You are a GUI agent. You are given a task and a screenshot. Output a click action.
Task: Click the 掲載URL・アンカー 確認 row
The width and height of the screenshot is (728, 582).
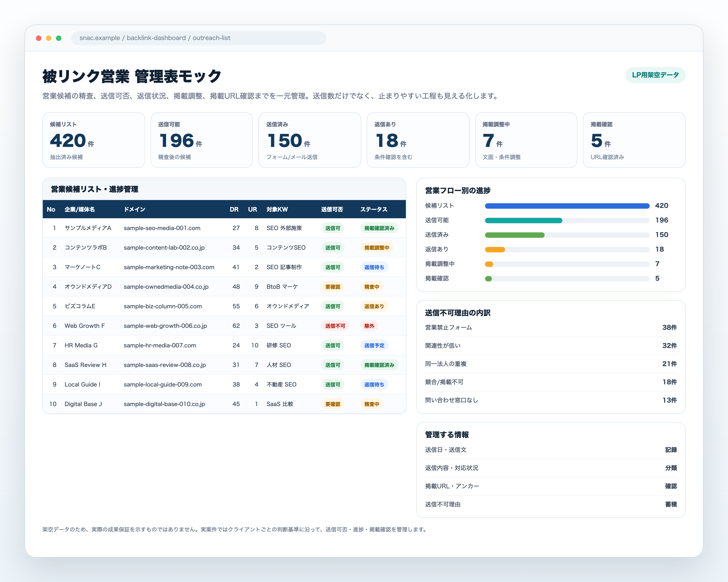[x=551, y=486]
